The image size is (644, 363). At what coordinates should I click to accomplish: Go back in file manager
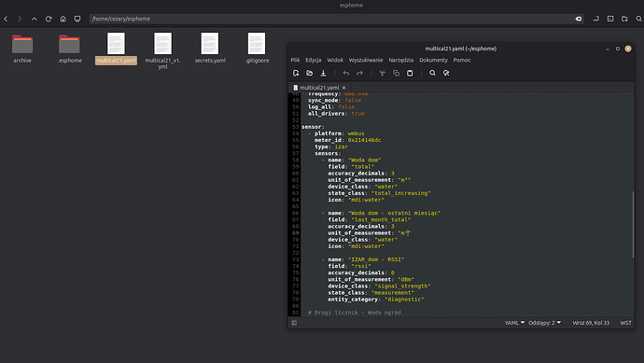pos(6,19)
